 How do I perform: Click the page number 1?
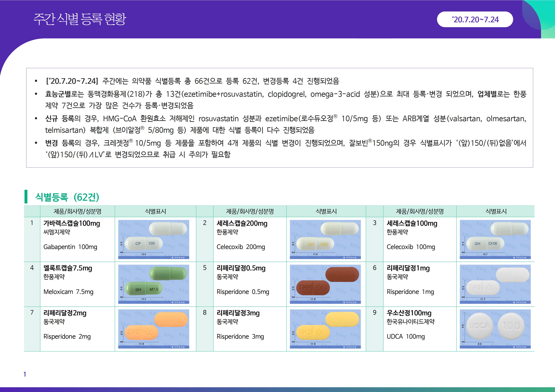[25, 374]
